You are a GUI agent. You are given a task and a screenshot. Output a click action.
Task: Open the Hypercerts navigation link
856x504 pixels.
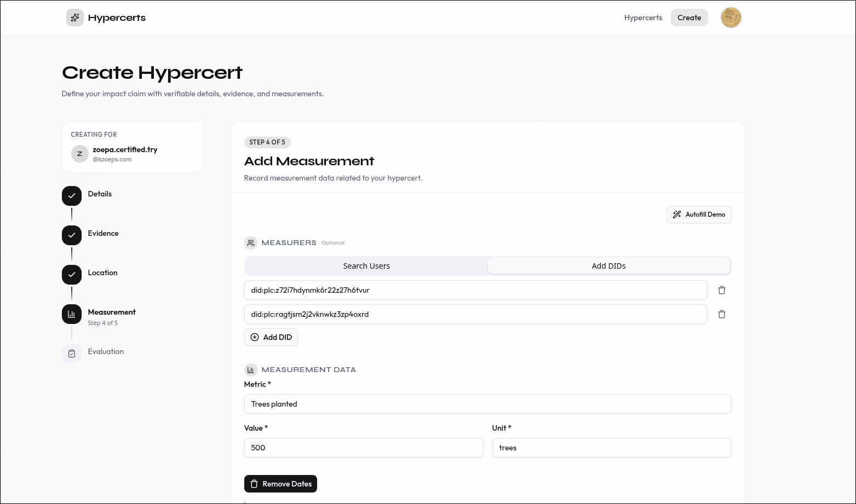[x=643, y=18]
